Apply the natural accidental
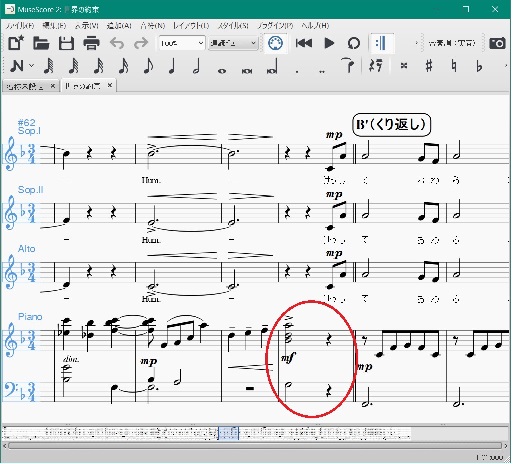 pyautogui.click(x=454, y=66)
